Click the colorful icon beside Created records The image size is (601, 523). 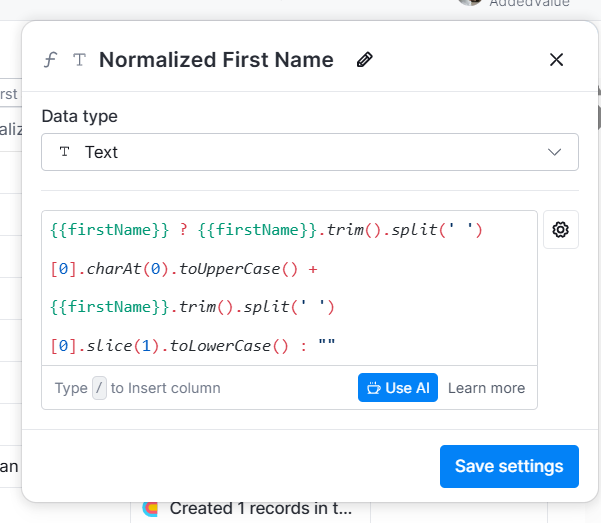coord(151,508)
